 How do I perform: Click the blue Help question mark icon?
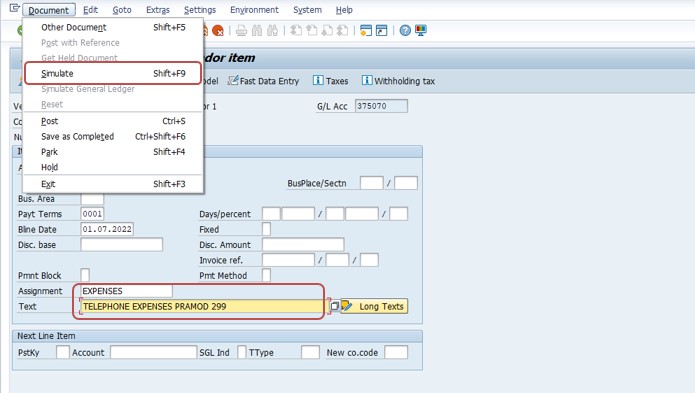405,31
